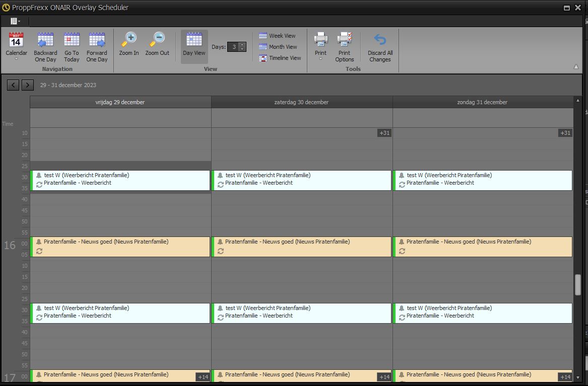Toggle Day View mode
Image resolution: width=588 pixels, height=386 pixels.
pyautogui.click(x=194, y=44)
